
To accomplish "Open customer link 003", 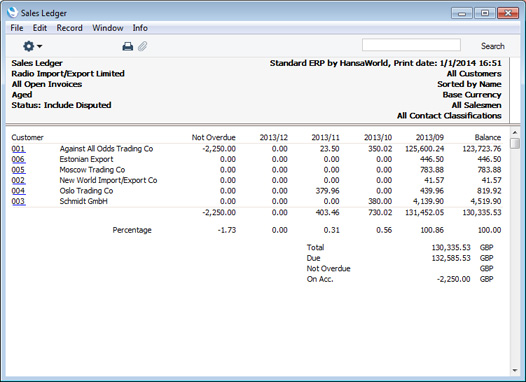I will coord(18,201).
